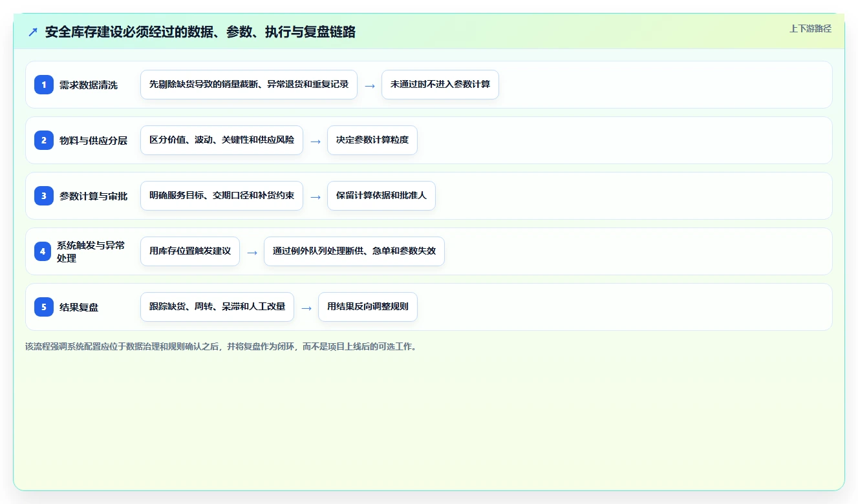Click the diagonal arrow icon beside the title
The image size is (858, 504).
point(32,32)
